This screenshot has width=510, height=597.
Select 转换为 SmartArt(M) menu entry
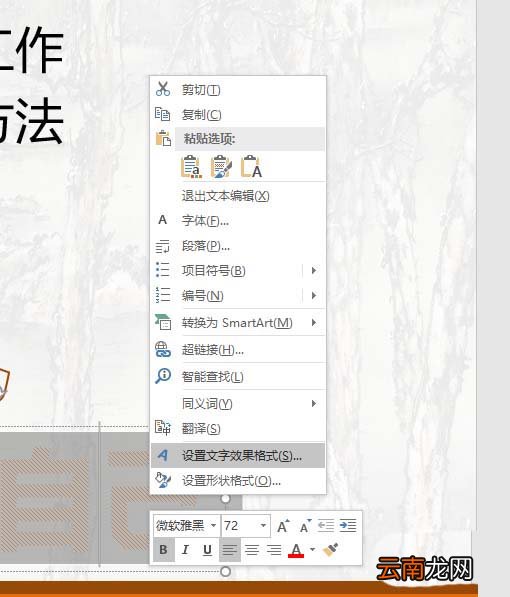tap(237, 323)
